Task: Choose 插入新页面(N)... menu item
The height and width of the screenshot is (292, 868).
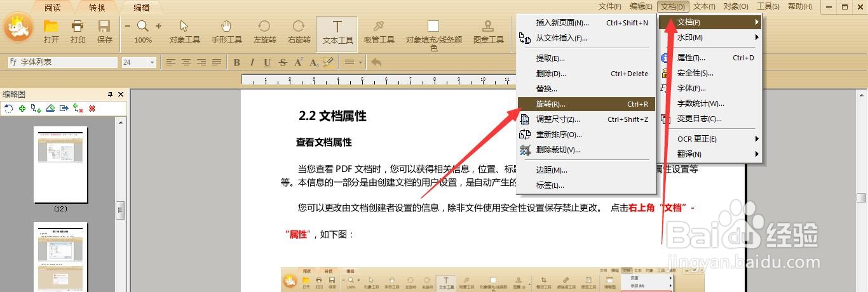Action: [x=587, y=23]
